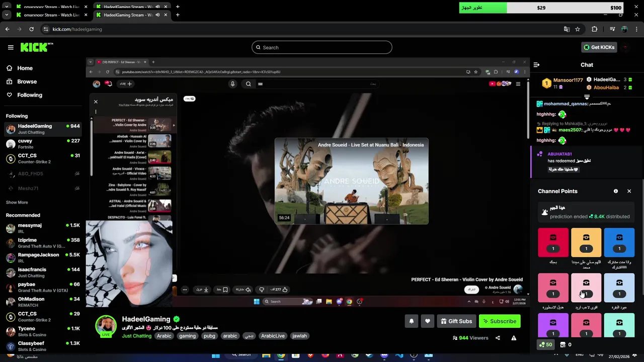This screenshot has width=644, height=362.
Task: Select the jawlah tag
Action: click(299, 336)
